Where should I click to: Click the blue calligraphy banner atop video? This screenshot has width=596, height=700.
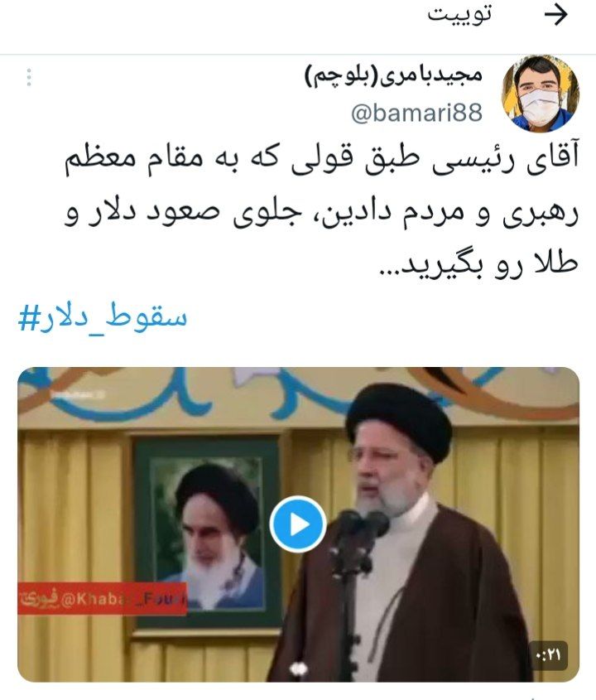tap(298, 393)
